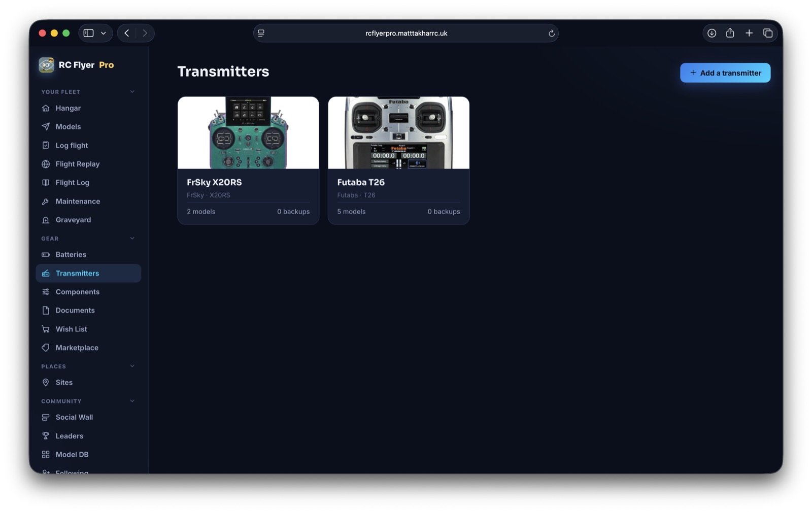Image resolution: width=812 pixels, height=512 pixels.
Task: Click the page settings icon in address bar
Action: (261, 33)
